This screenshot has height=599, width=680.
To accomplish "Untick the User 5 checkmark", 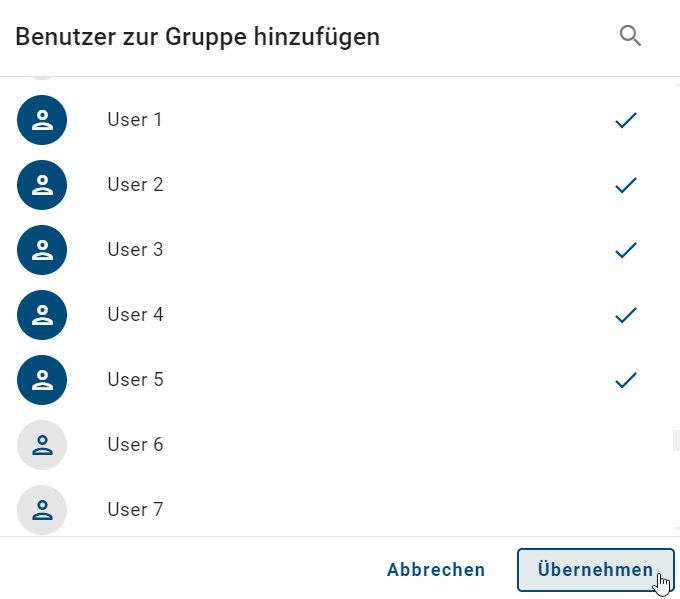I will [x=626, y=380].
